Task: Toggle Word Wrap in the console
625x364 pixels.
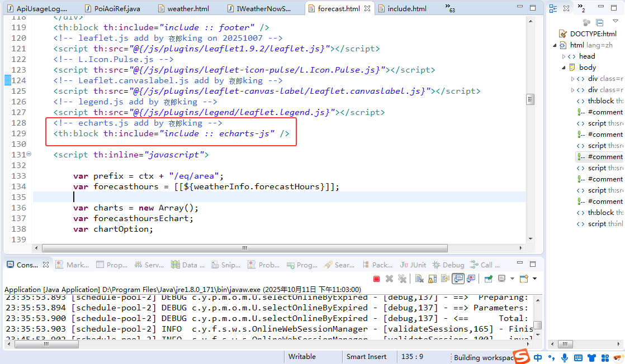Action: click(x=445, y=279)
